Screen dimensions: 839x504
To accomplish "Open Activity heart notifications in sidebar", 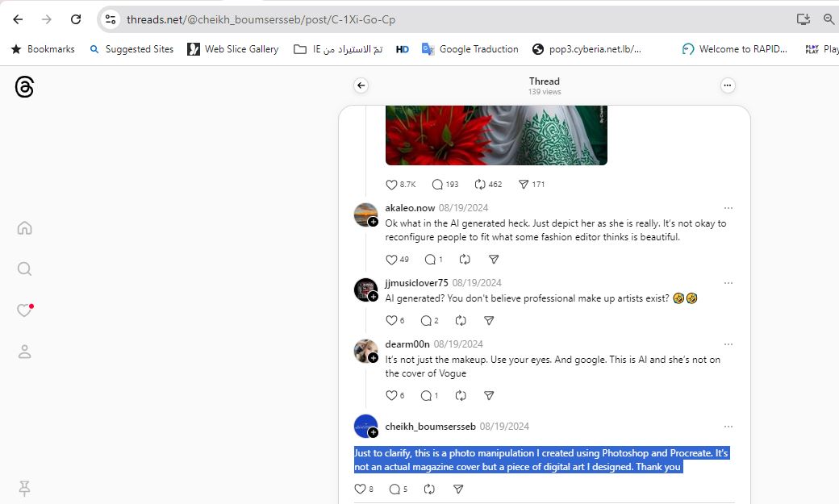I will point(24,310).
